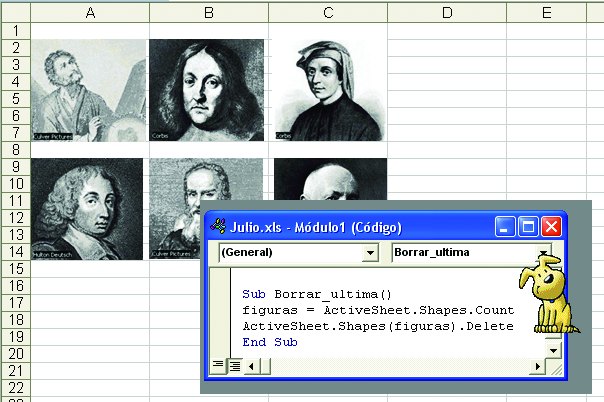Minimize the Módulo1 code window
This screenshot has height=402, width=604.
pos(505,226)
